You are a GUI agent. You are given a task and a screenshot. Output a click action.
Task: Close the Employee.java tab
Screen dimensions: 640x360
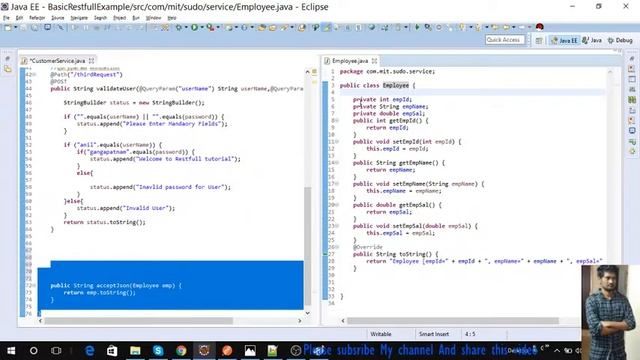click(x=374, y=61)
